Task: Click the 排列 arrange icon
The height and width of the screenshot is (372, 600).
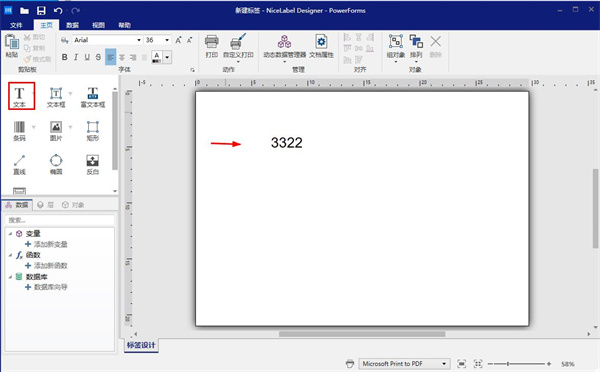Action: [416, 41]
